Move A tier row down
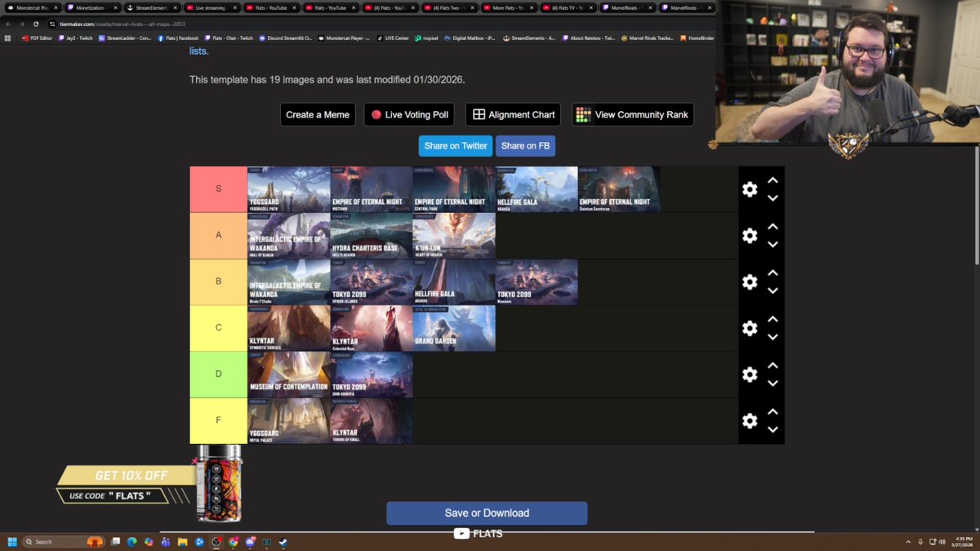This screenshot has height=551, width=980. tap(773, 245)
